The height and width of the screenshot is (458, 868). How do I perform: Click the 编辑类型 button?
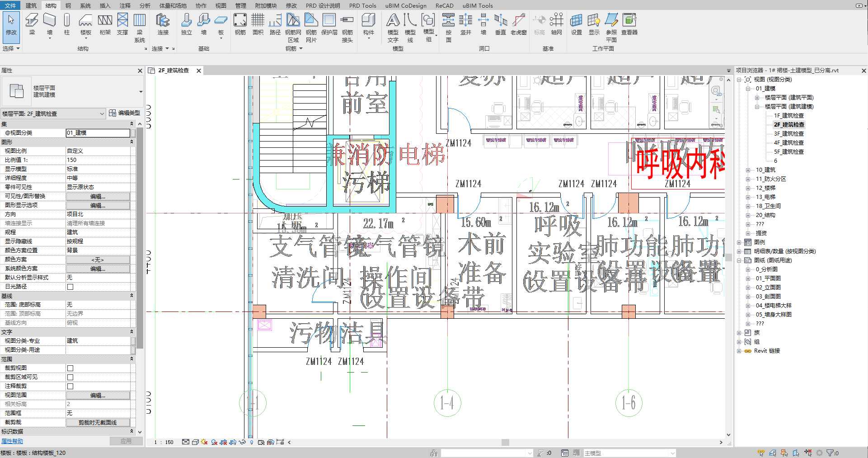point(125,113)
